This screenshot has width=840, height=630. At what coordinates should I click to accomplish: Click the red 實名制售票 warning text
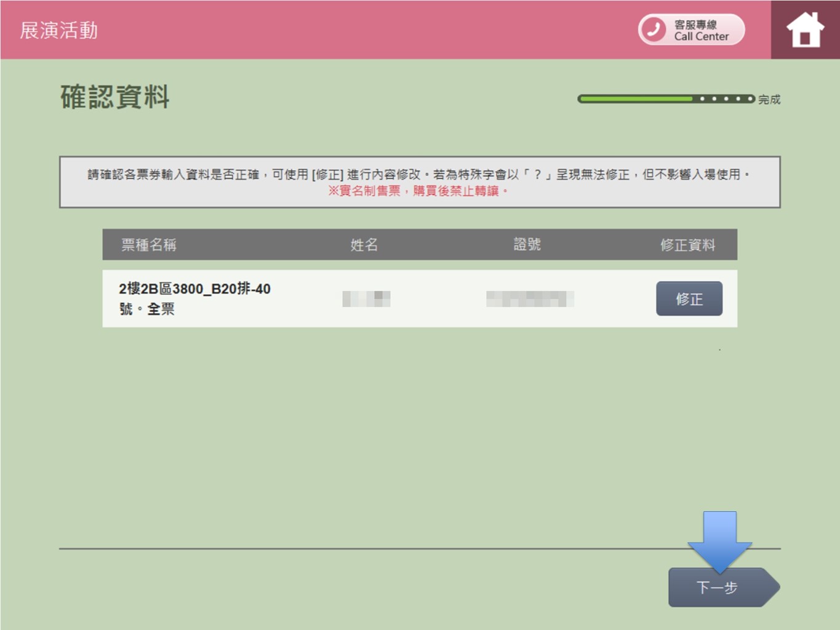(418, 191)
